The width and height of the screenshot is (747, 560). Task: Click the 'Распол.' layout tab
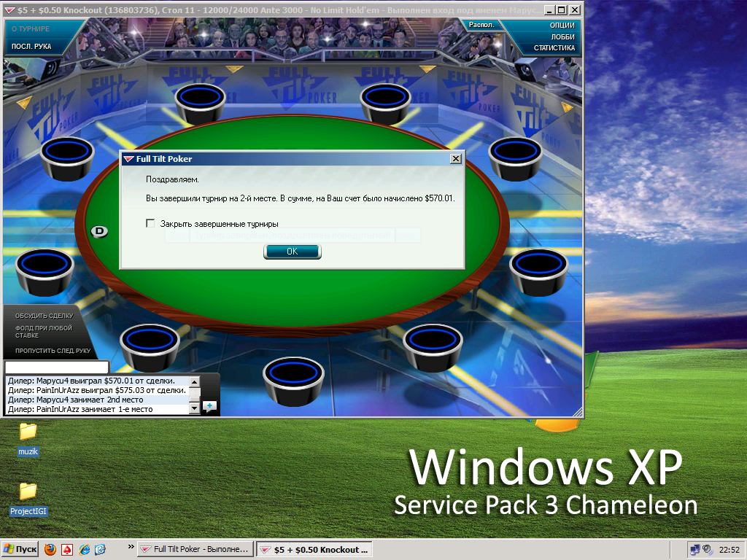[481, 25]
